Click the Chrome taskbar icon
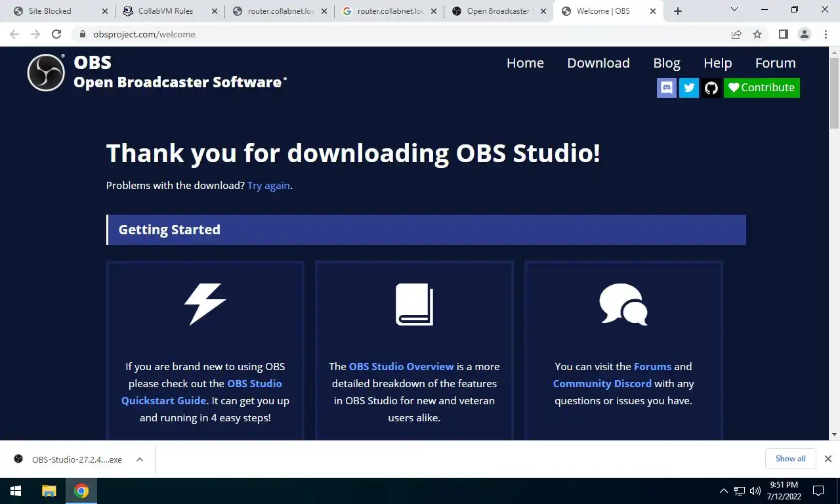Image resolution: width=840 pixels, height=504 pixels. 81,491
